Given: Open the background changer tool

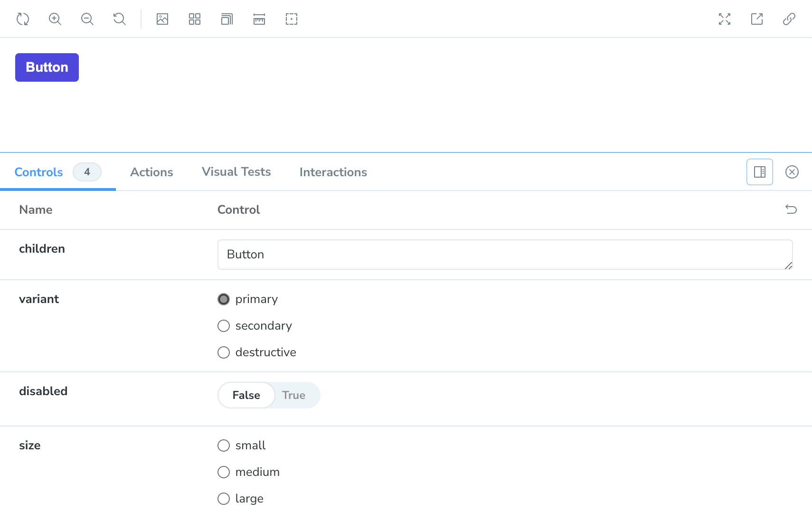Looking at the screenshot, I should 162,19.
